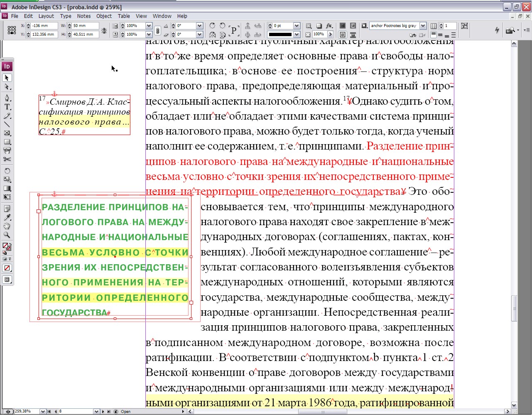Select the Pen tool
Viewport: 532px width, 415px height.
[7, 98]
